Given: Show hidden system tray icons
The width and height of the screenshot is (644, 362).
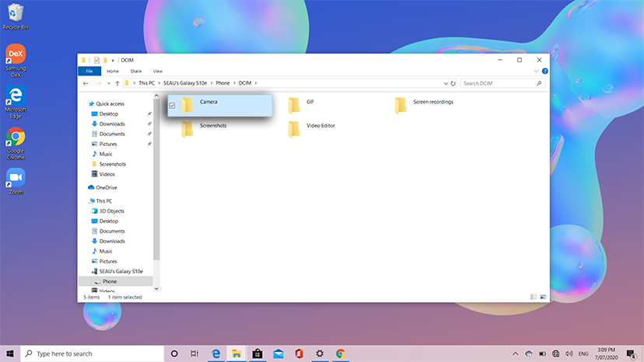Looking at the screenshot, I should [515, 353].
